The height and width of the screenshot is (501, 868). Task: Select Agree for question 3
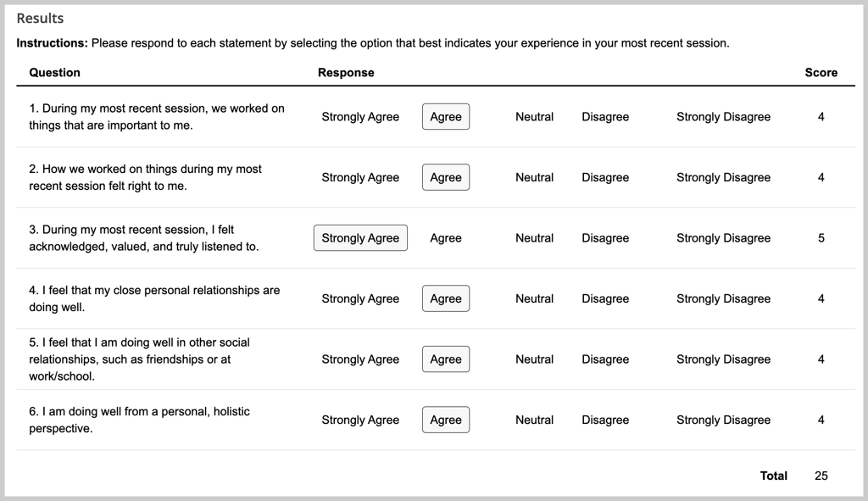446,238
